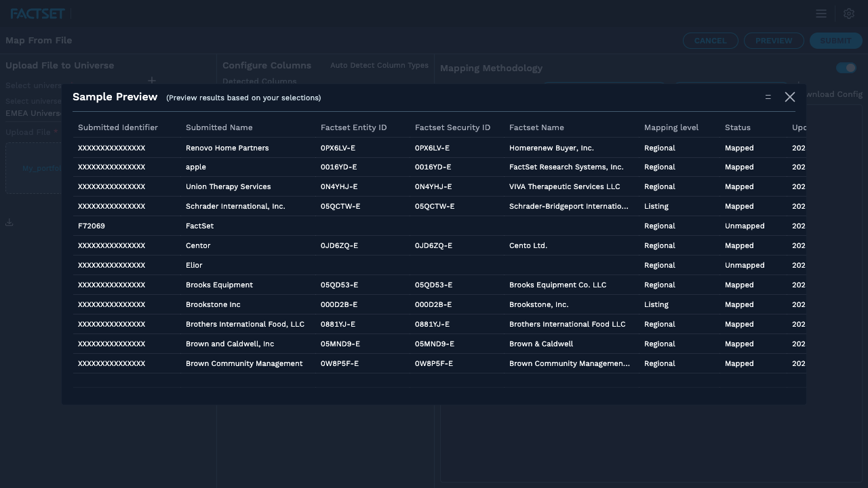Sort by Submitted Name column header
Viewport: 868px width, 488px height.
pos(219,127)
